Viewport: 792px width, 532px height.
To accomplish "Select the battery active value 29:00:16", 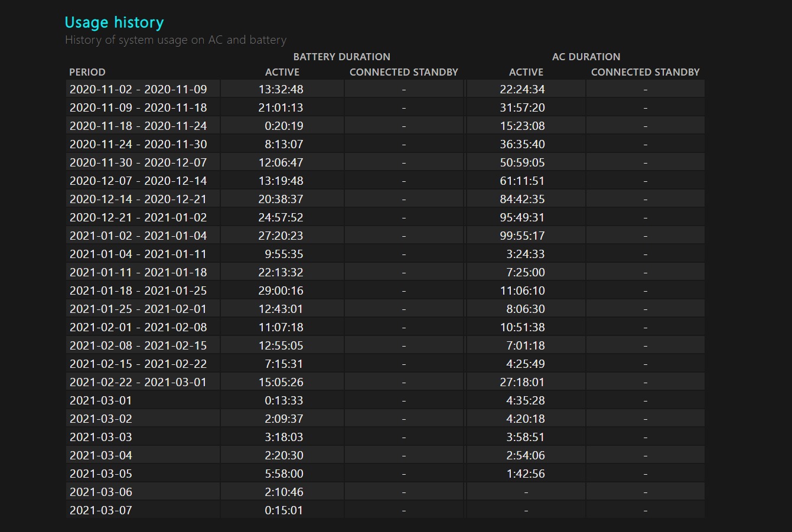I will (x=281, y=291).
